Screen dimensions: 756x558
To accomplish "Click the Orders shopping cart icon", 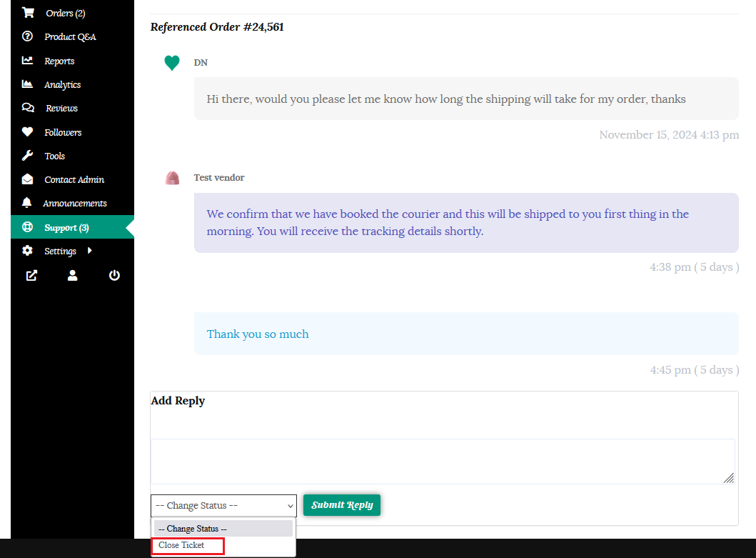I will click(x=28, y=13).
